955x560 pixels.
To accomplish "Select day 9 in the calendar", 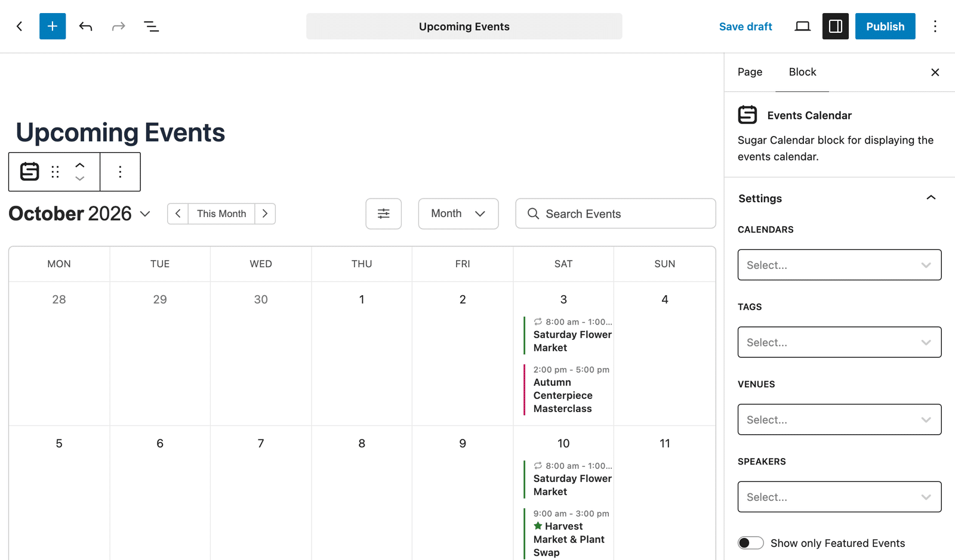I will [x=463, y=443].
